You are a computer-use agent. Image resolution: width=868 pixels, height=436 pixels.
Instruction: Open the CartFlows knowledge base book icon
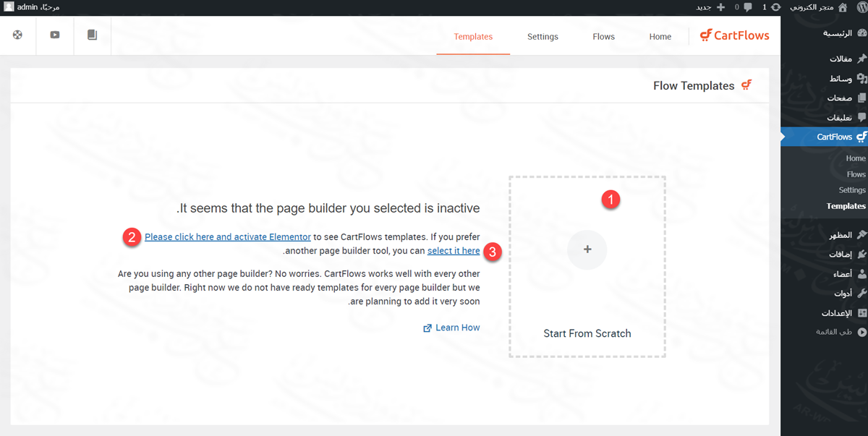point(92,35)
